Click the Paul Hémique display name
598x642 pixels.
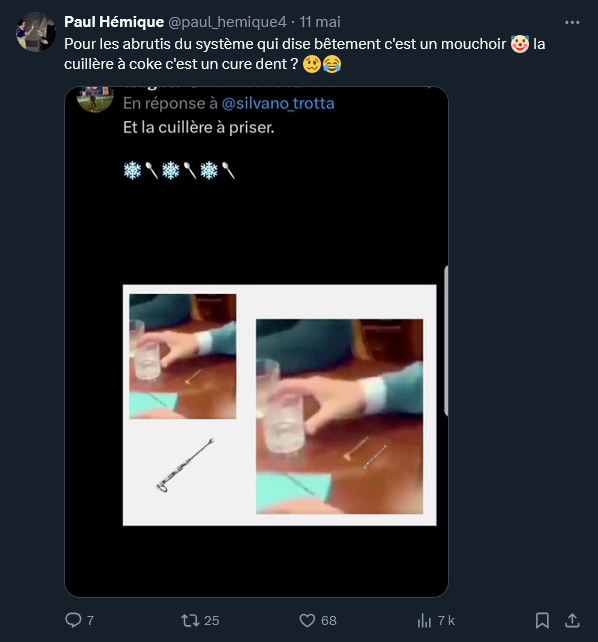coord(114,22)
